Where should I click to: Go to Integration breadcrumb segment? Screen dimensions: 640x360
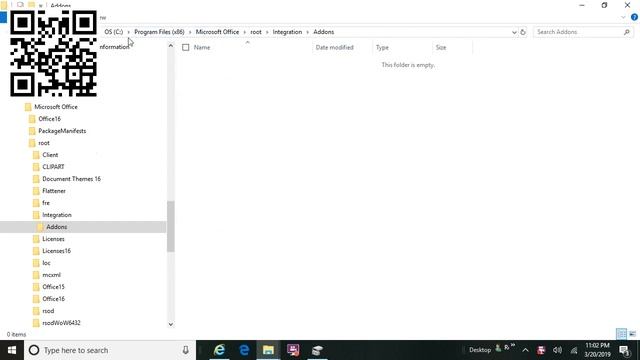coord(287,32)
